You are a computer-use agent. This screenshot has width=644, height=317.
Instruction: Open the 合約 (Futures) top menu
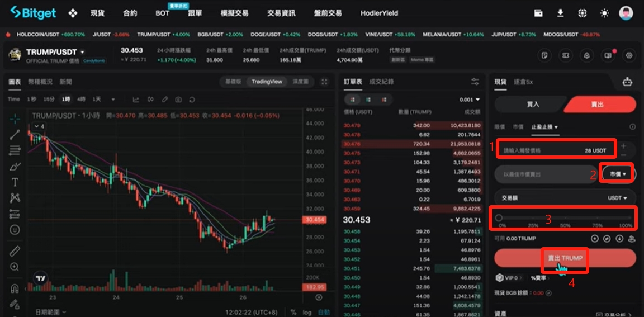coord(130,13)
